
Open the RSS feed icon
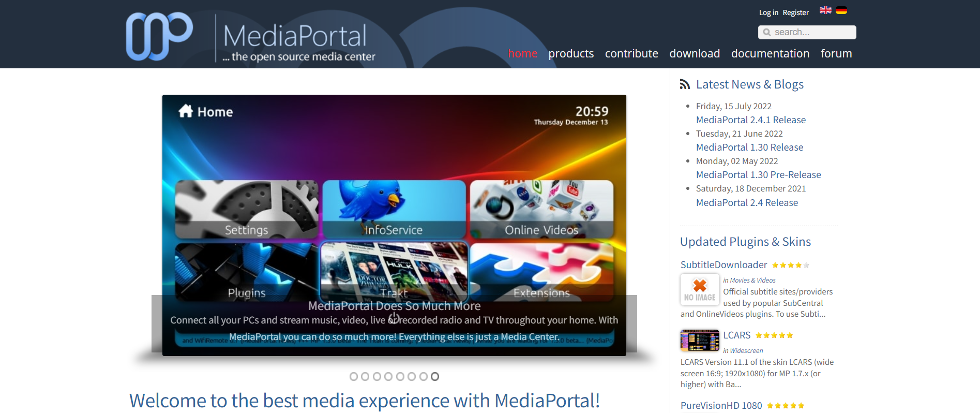[685, 84]
